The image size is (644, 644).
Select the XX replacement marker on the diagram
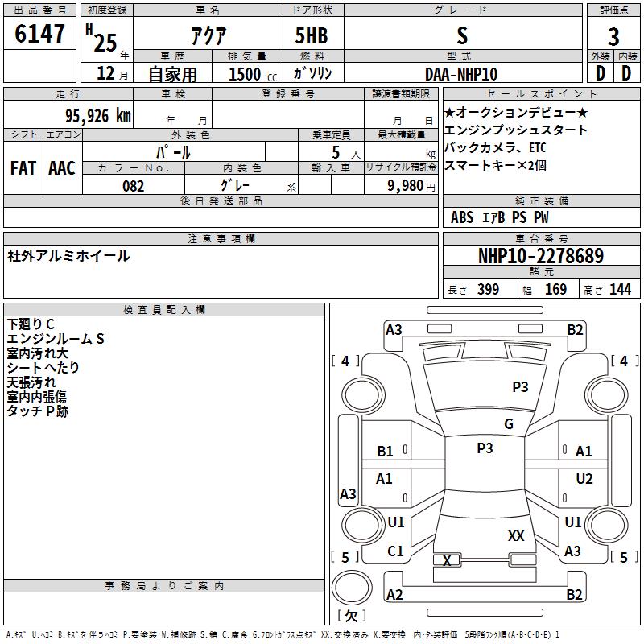[516, 536]
